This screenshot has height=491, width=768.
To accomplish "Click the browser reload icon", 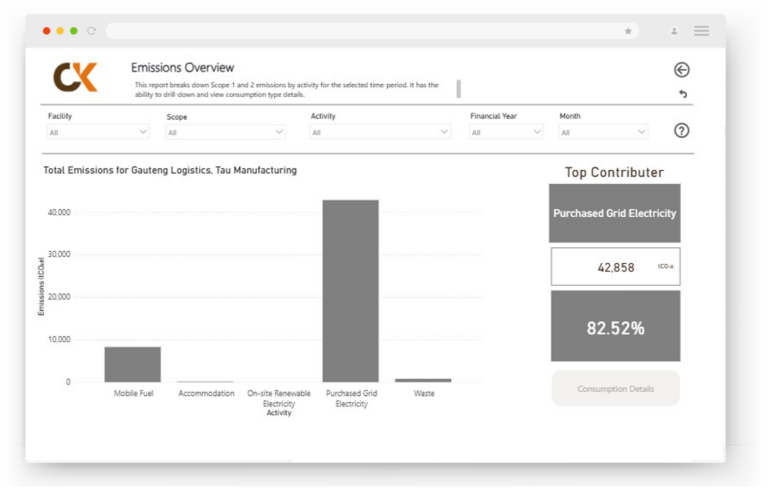I will 92,31.
